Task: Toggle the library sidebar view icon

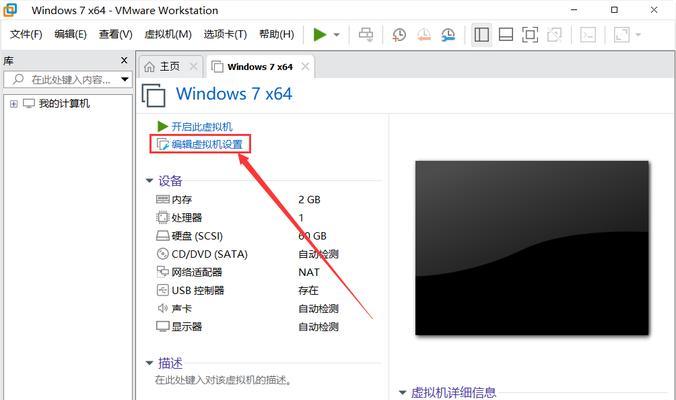Action: (x=481, y=34)
